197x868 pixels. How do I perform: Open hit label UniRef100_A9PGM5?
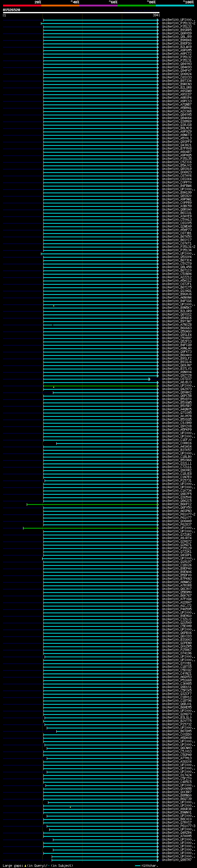[177, 50]
